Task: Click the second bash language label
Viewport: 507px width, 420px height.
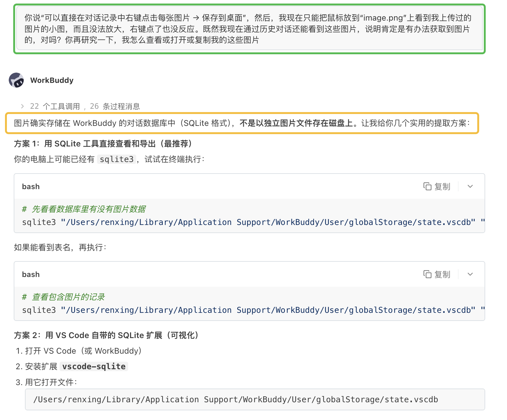Action: [31, 274]
